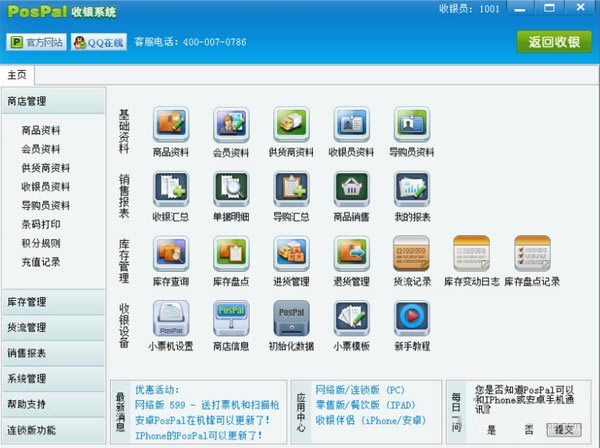Select the 否 option in the daily question

tap(529, 429)
